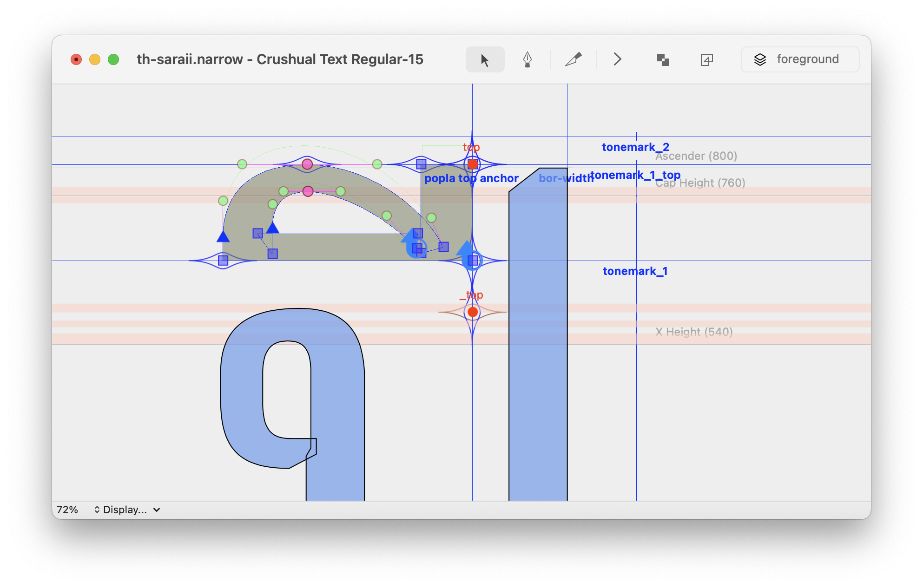The image size is (923, 588).
Task: Click the yellow minimize window button
Action: [95, 59]
